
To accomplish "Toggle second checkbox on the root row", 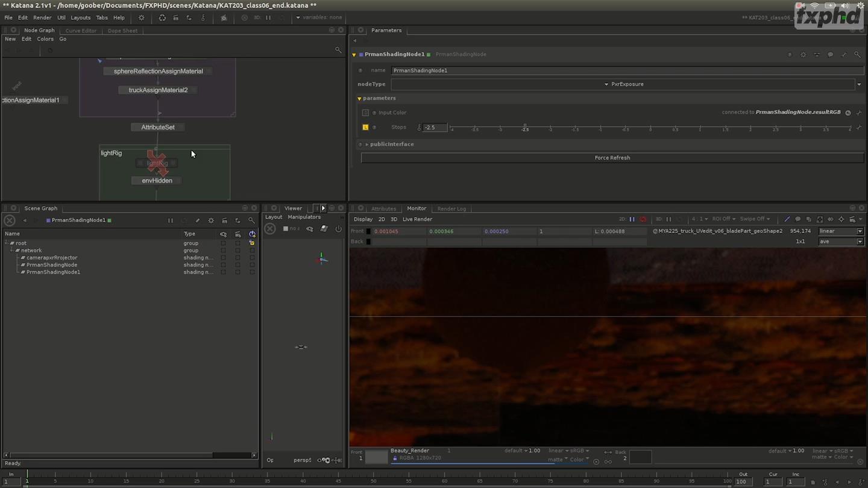I will (x=237, y=243).
